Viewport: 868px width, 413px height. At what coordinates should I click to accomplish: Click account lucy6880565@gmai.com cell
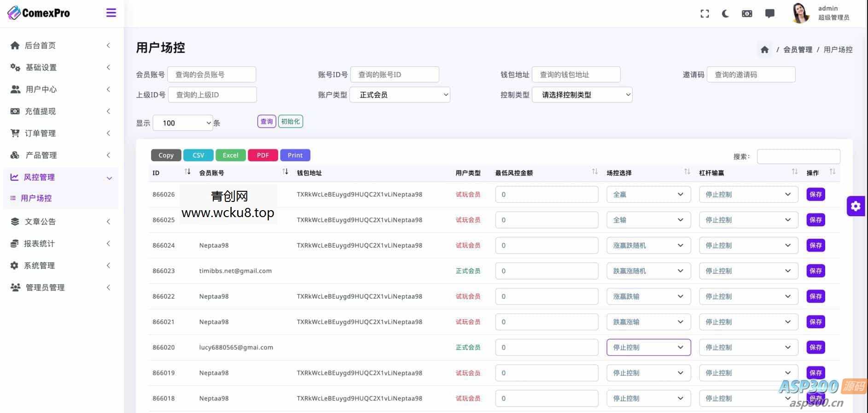point(236,348)
